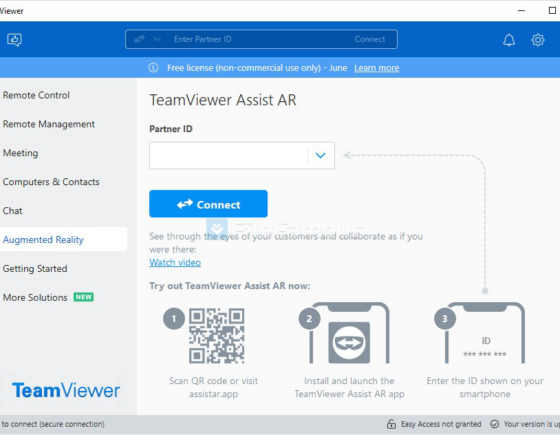
Task: Open Computers & Contacts section
Action: [x=51, y=182]
